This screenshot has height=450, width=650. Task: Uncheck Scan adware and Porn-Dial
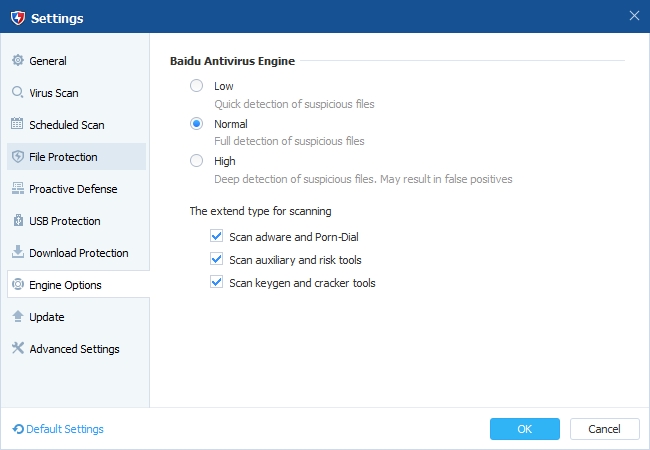click(216, 237)
